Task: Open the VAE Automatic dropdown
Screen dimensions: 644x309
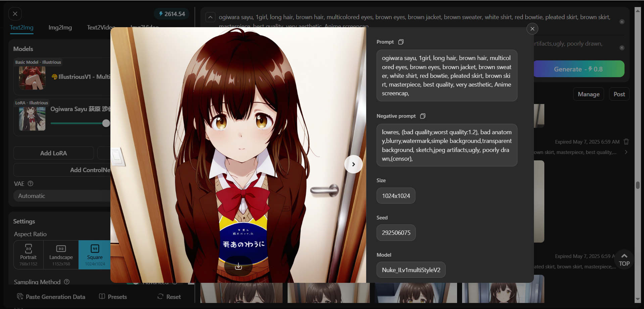Action: tap(62, 196)
